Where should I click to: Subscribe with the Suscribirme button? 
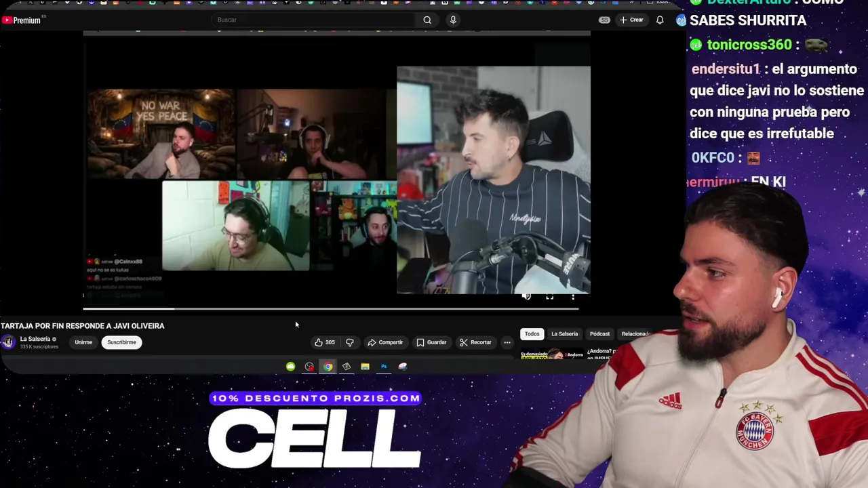(x=121, y=342)
